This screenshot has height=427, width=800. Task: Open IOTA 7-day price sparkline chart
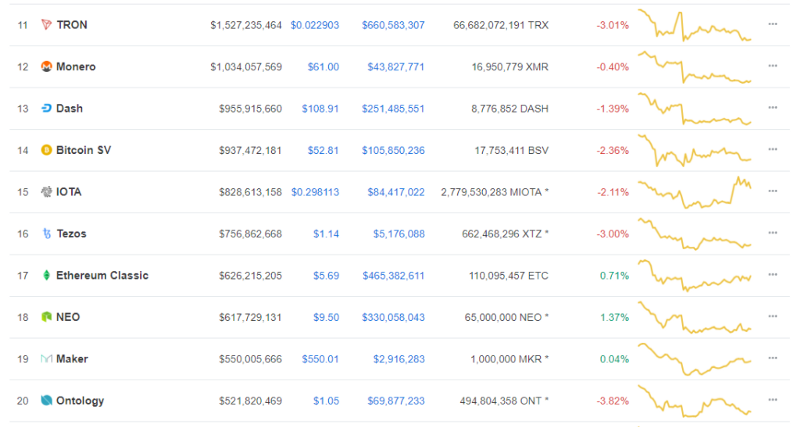tap(695, 192)
